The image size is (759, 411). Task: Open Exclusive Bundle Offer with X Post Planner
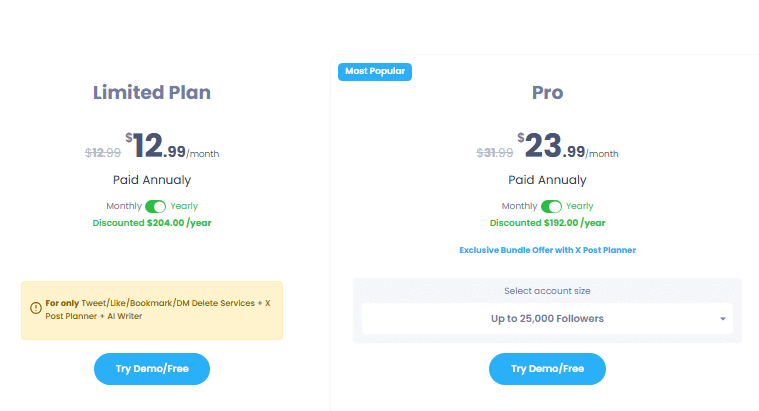[547, 250]
